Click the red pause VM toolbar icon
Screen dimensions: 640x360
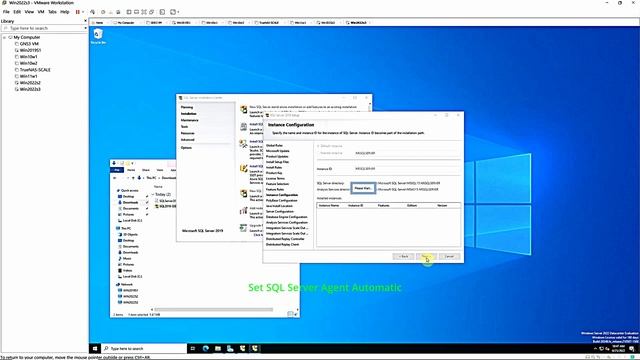pyautogui.click(x=78, y=12)
